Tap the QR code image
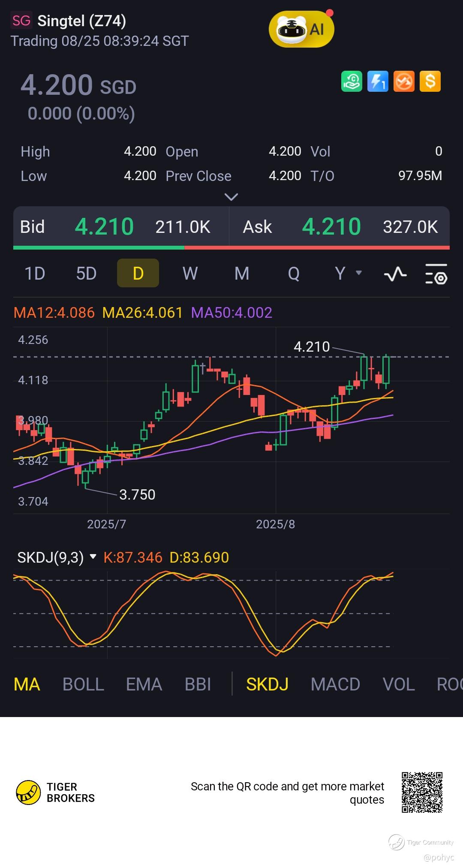Image resolution: width=463 pixels, height=868 pixels. (422, 792)
